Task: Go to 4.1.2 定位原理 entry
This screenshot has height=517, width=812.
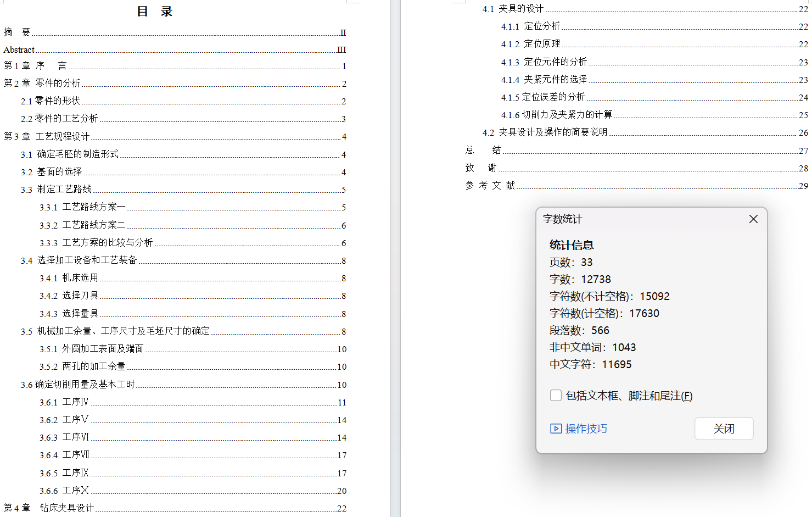Action: pos(654,44)
